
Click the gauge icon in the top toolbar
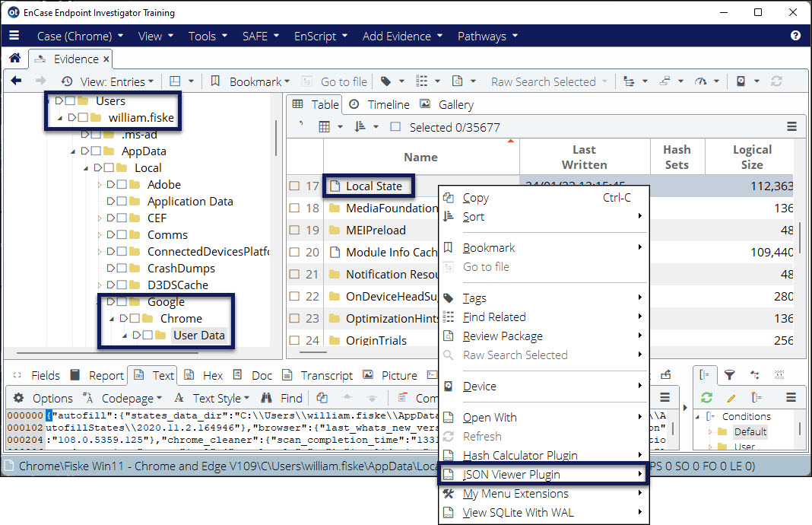click(701, 81)
